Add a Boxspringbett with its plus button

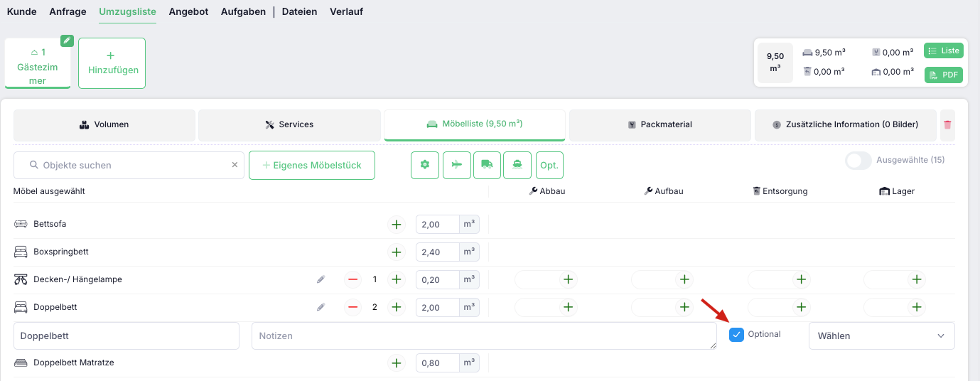[396, 252]
